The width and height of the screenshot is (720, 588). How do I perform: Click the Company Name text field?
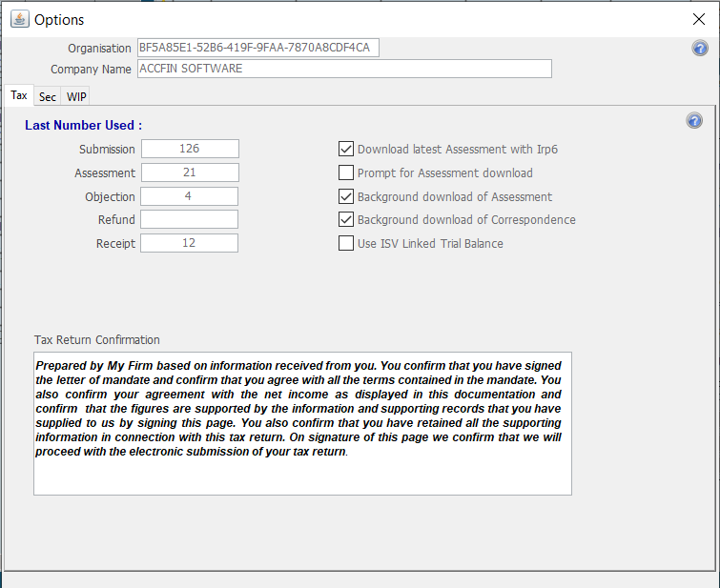coord(343,69)
